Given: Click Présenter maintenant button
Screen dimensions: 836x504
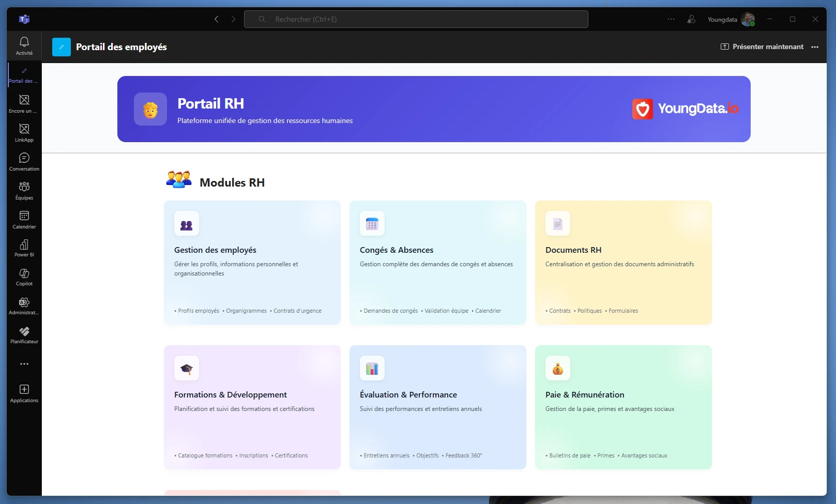Looking at the screenshot, I should pyautogui.click(x=762, y=47).
